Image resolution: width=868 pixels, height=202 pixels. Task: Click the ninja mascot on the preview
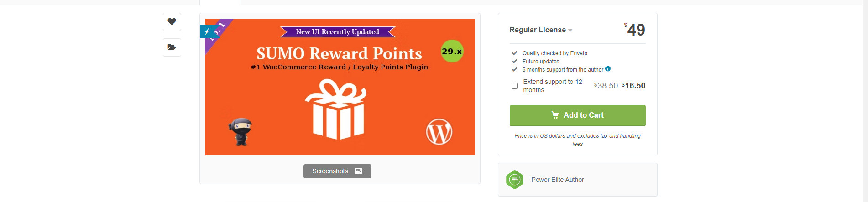[x=241, y=132]
